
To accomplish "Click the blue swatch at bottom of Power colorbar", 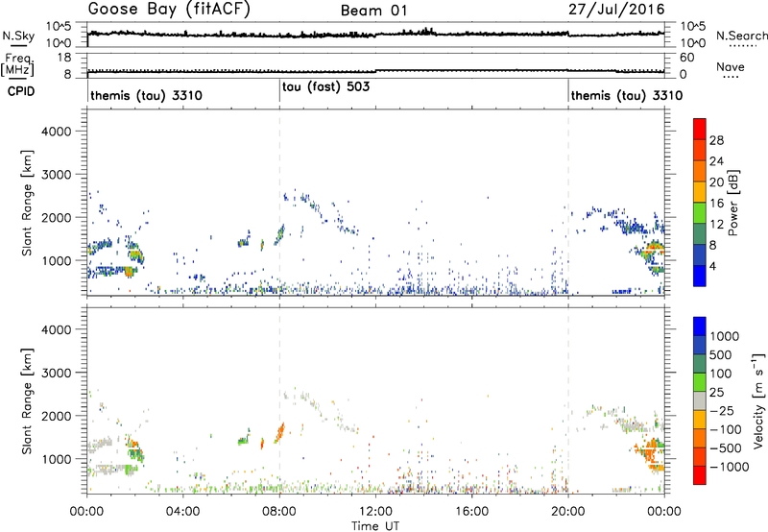I will click(x=700, y=276).
